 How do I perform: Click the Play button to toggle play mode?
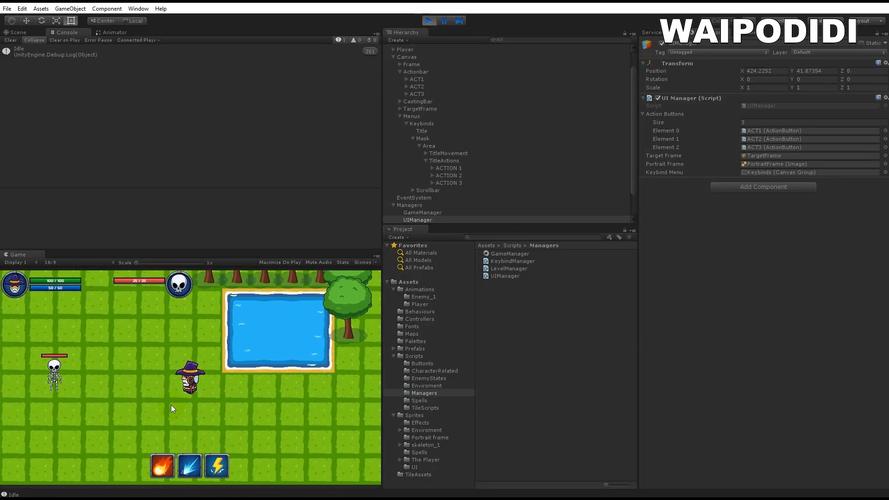click(x=429, y=20)
